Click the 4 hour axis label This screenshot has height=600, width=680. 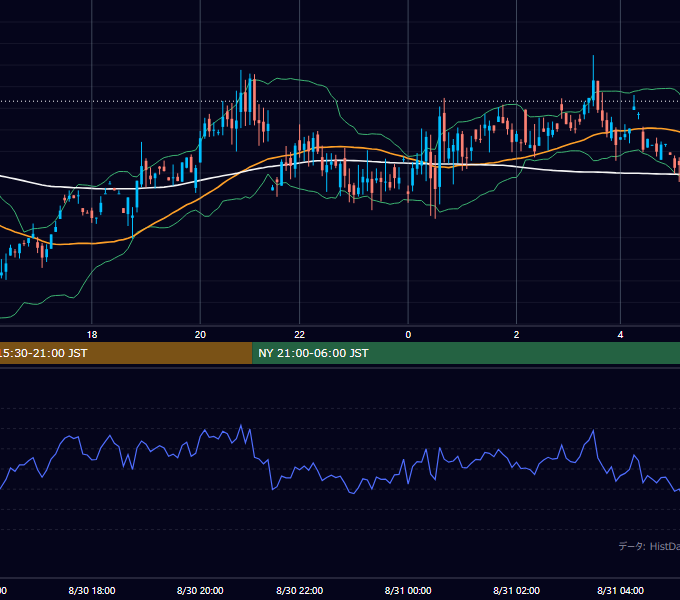tap(621, 335)
